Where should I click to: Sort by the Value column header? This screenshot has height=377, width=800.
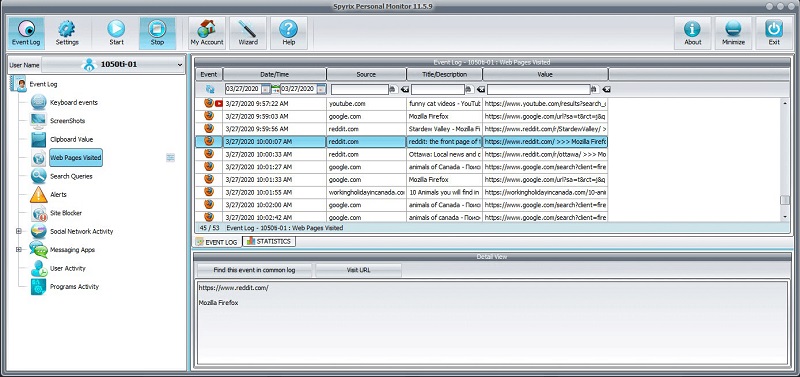[x=545, y=74]
